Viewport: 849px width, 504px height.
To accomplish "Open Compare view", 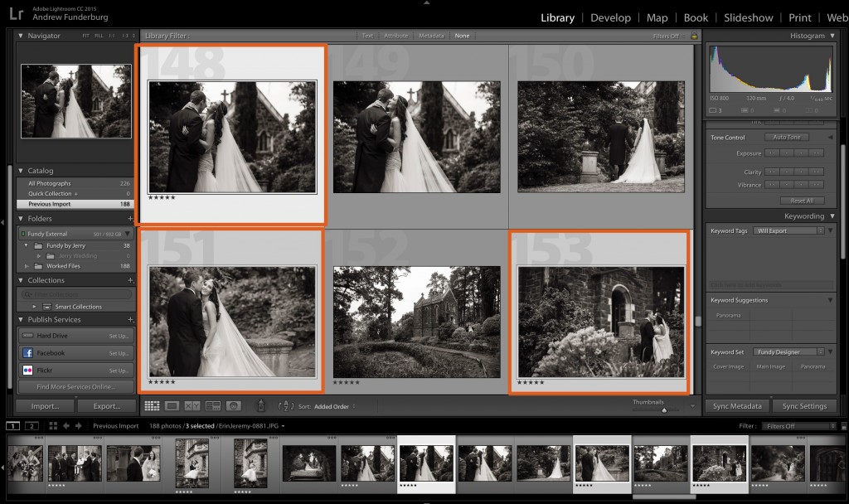I will click(x=193, y=406).
